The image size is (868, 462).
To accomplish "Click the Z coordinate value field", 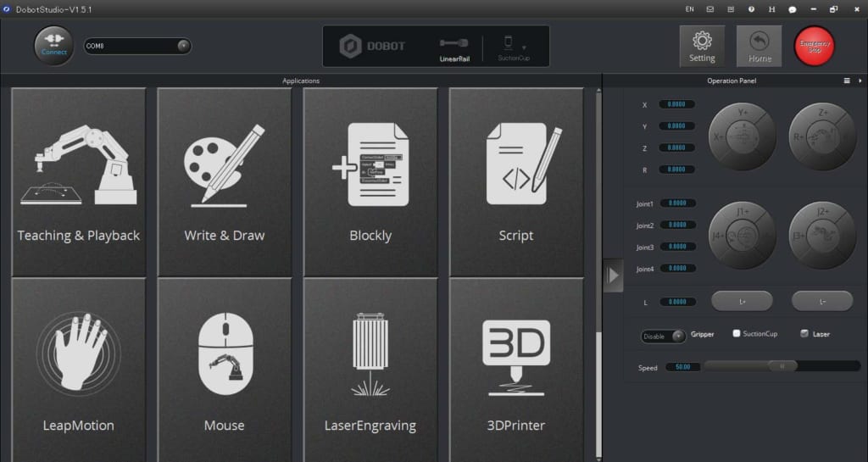I will pos(676,148).
